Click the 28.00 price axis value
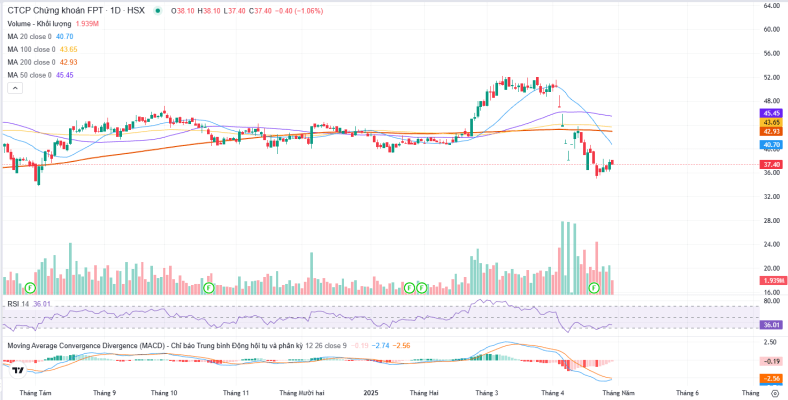Image resolution: width=788 pixels, height=400 pixels. [x=771, y=221]
